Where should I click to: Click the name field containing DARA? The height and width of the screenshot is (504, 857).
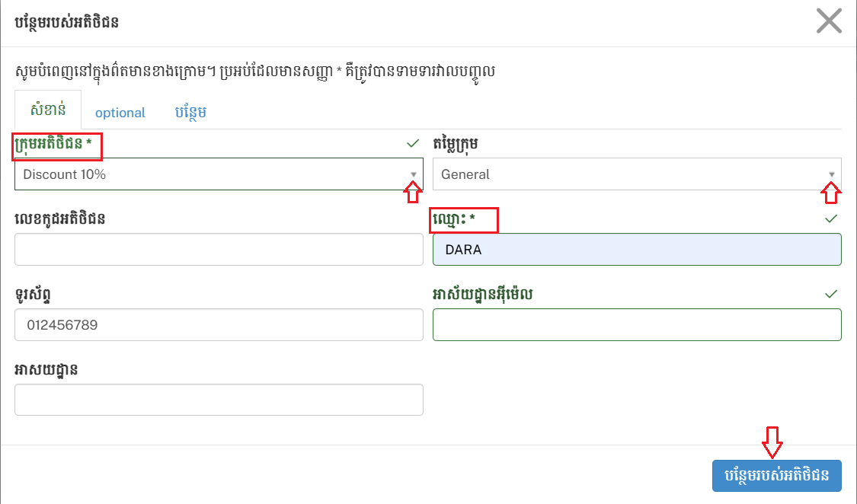[637, 250]
